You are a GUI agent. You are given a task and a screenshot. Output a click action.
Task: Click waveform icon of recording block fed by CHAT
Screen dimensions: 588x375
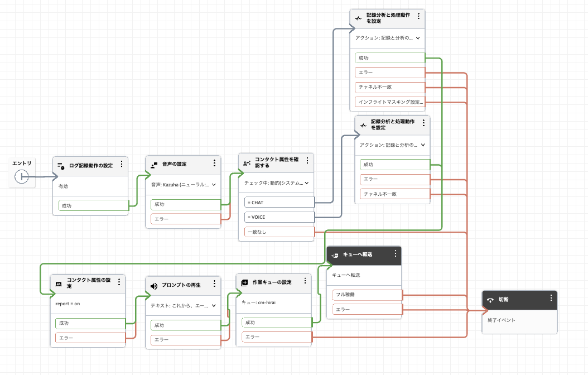coord(358,18)
